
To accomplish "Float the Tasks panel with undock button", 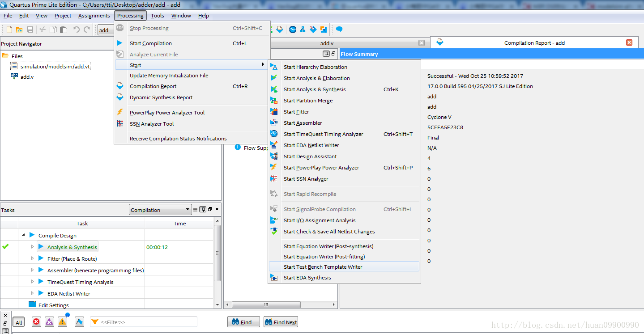I will pyautogui.click(x=210, y=209).
